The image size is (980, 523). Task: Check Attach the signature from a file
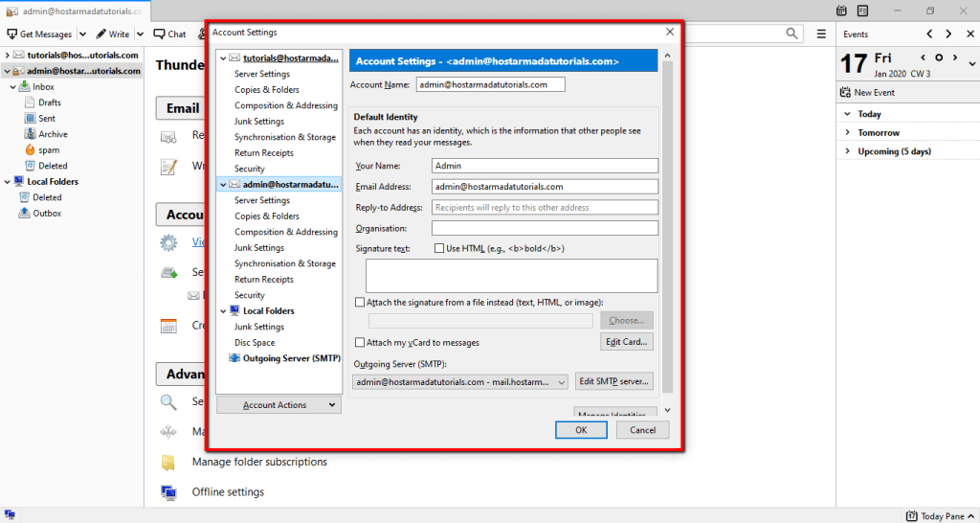[360, 302]
